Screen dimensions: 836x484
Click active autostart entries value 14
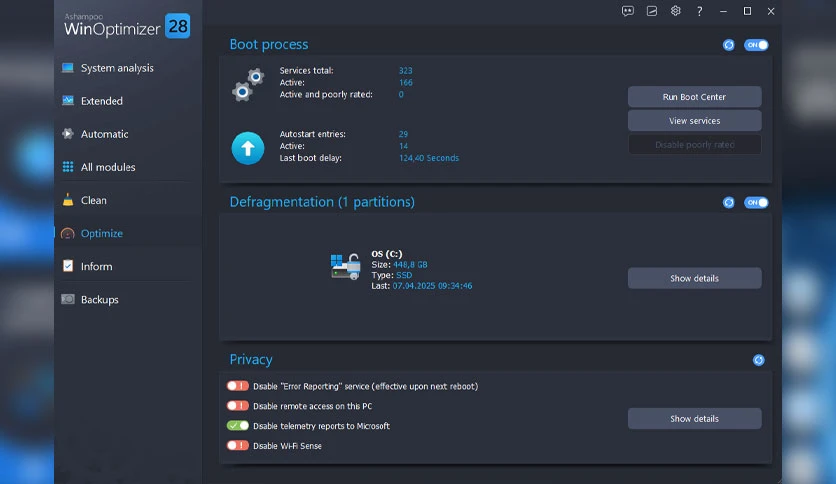coord(403,146)
